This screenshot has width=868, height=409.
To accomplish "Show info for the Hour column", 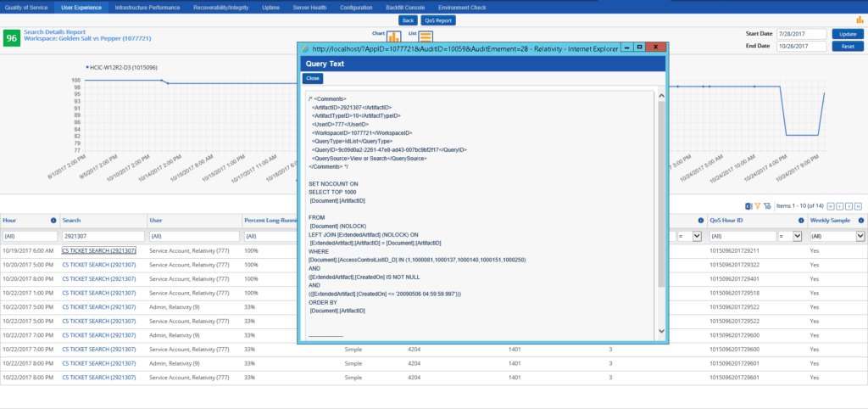I will click(x=53, y=221).
